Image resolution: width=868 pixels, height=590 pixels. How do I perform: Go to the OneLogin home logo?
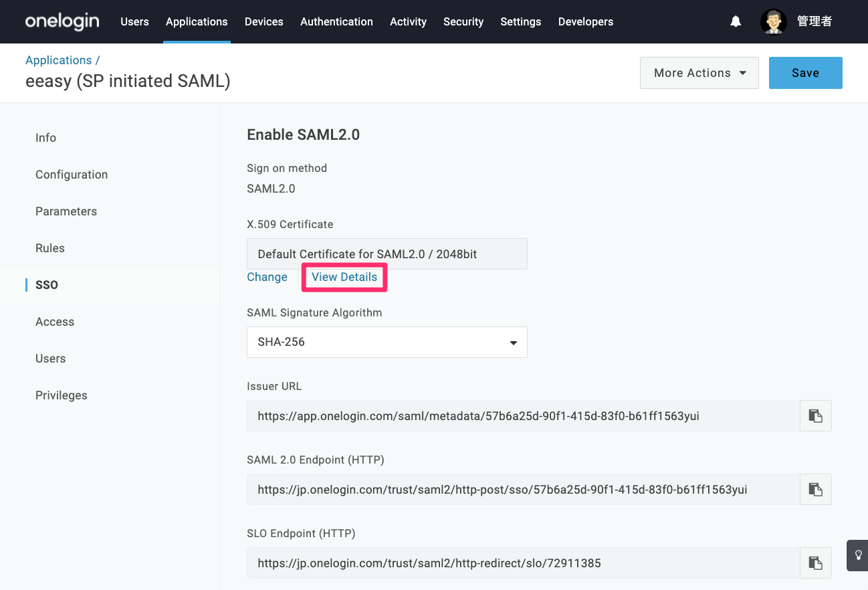62,21
